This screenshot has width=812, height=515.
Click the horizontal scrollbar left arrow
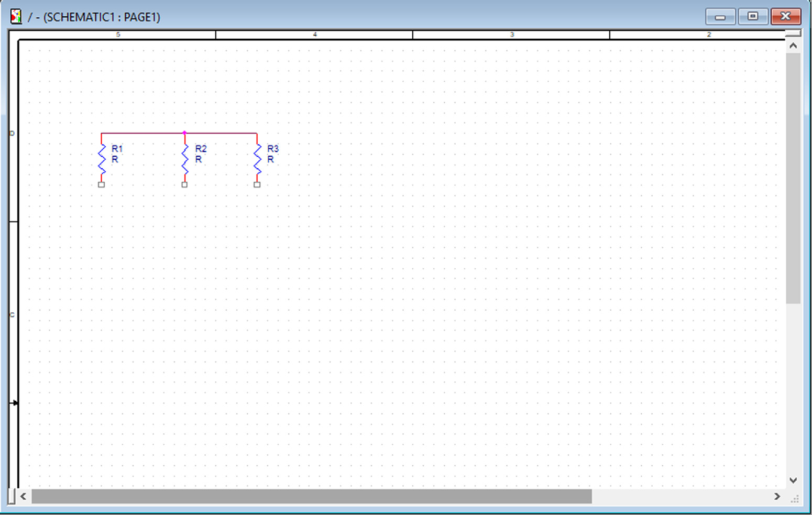click(x=23, y=496)
